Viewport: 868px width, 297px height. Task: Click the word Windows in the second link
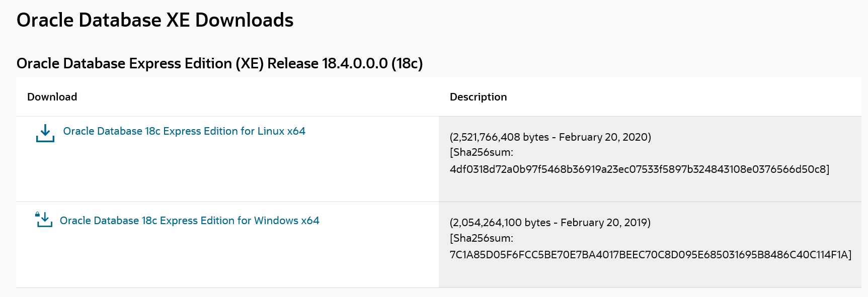[276, 221]
